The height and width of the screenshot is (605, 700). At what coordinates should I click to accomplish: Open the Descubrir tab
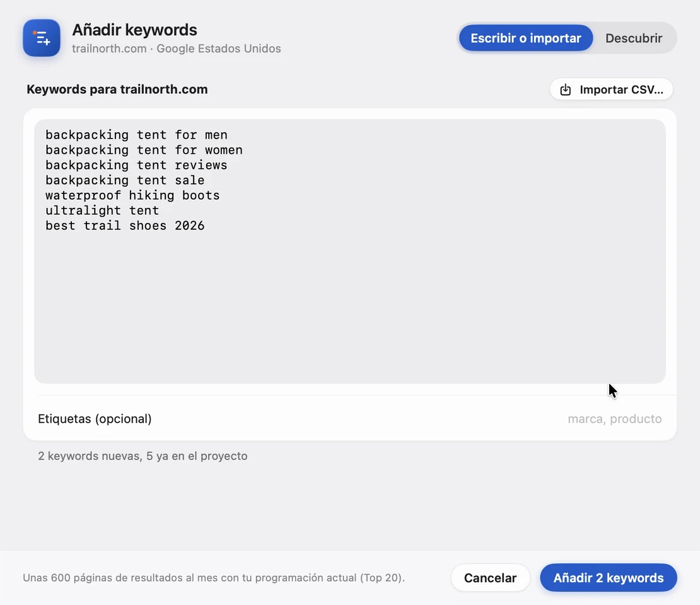pos(634,38)
